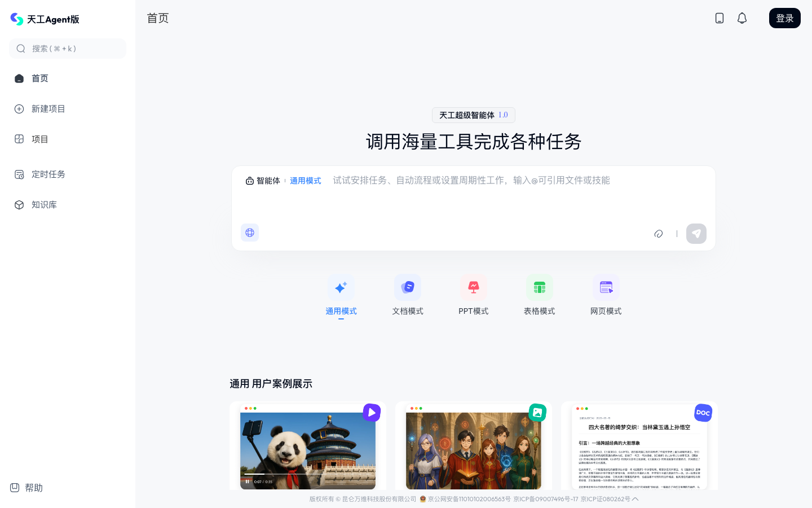Collapse the footer ICP info chevron
The height and width of the screenshot is (508, 812).
(x=635, y=499)
